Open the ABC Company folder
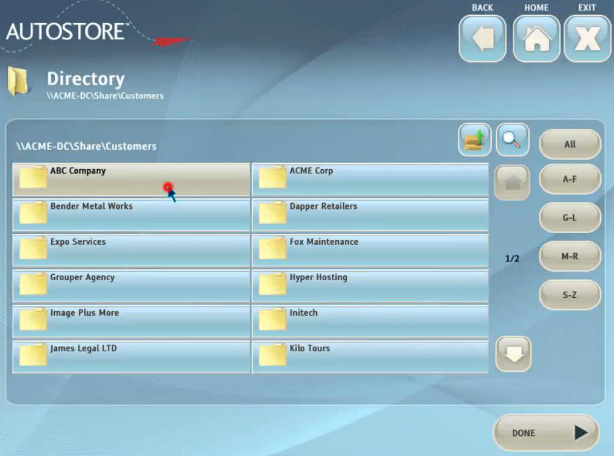The height and width of the screenshot is (456, 614). point(130,179)
